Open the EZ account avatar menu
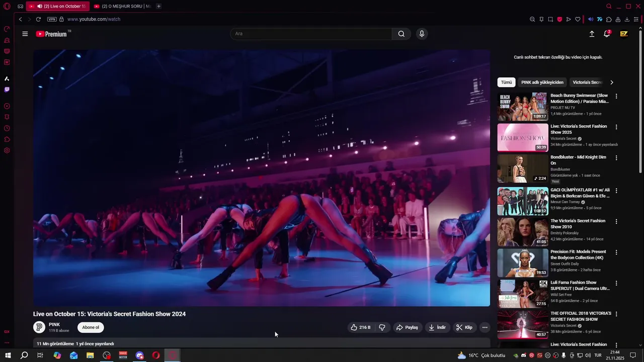Screen dimensions: 644x362 (x=624, y=34)
